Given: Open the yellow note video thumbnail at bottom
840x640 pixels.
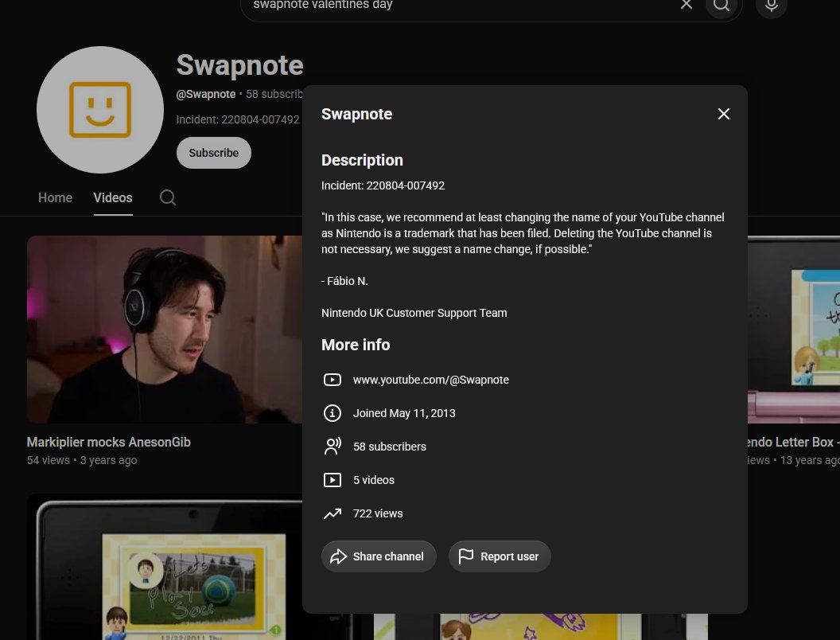Looking at the screenshot, I should pyautogui.click(x=541, y=626).
